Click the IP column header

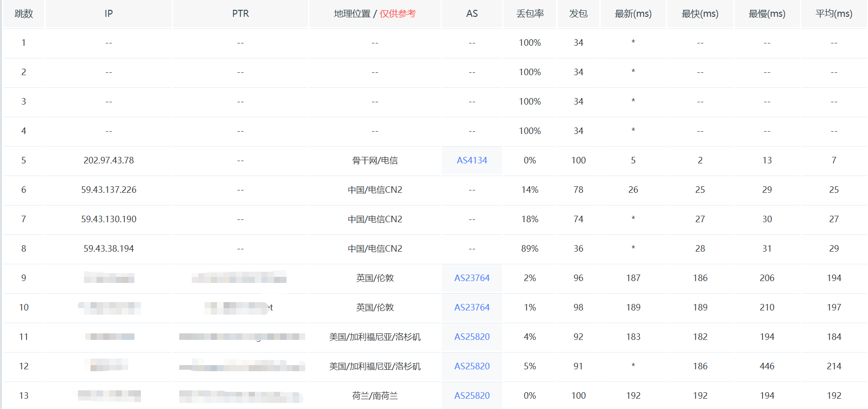tap(109, 14)
